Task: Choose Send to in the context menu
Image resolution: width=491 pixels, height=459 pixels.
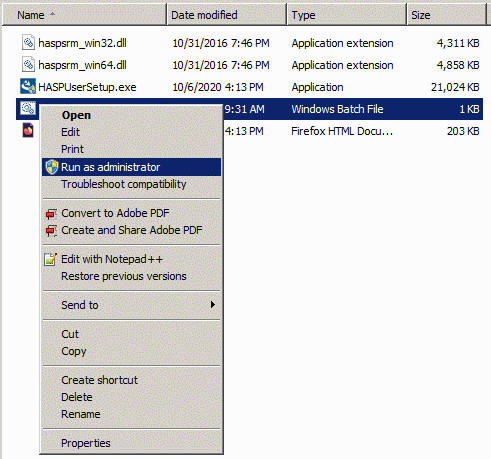Action: click(x=80, y=305)
